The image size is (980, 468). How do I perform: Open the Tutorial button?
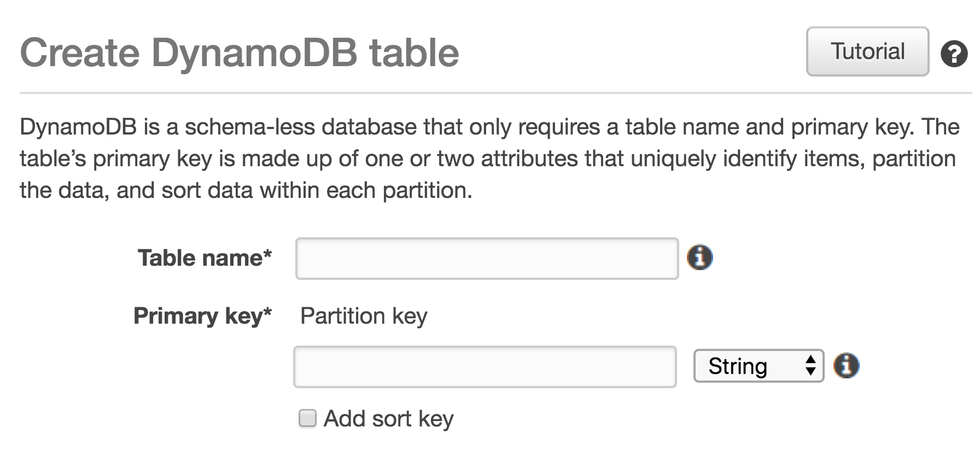coord(867,51)
